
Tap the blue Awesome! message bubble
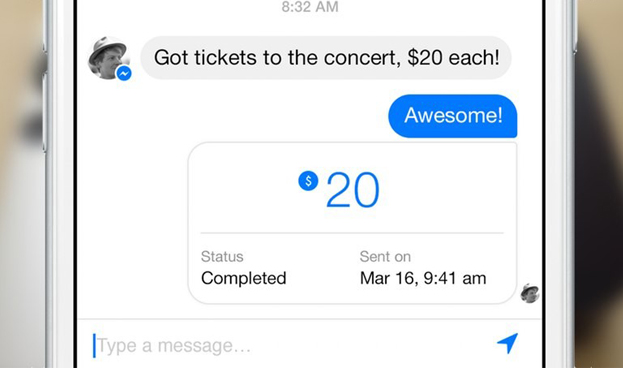coord(453,116)
